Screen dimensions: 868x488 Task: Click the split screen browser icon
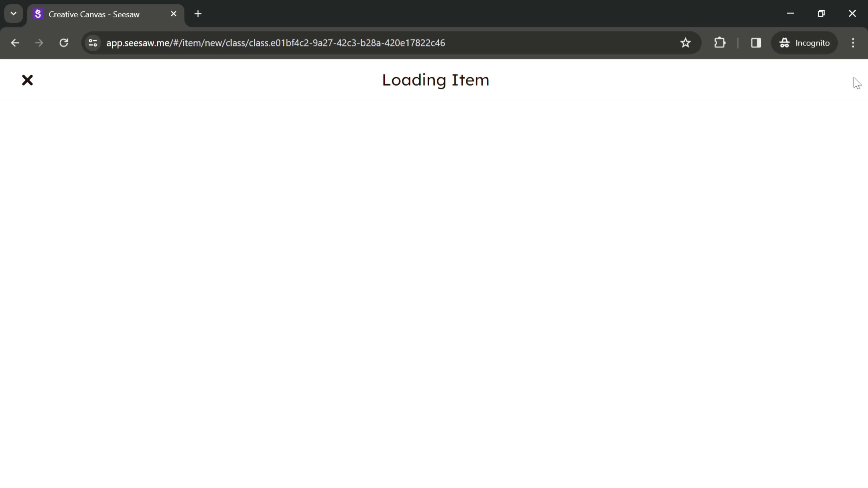[756, 42]
